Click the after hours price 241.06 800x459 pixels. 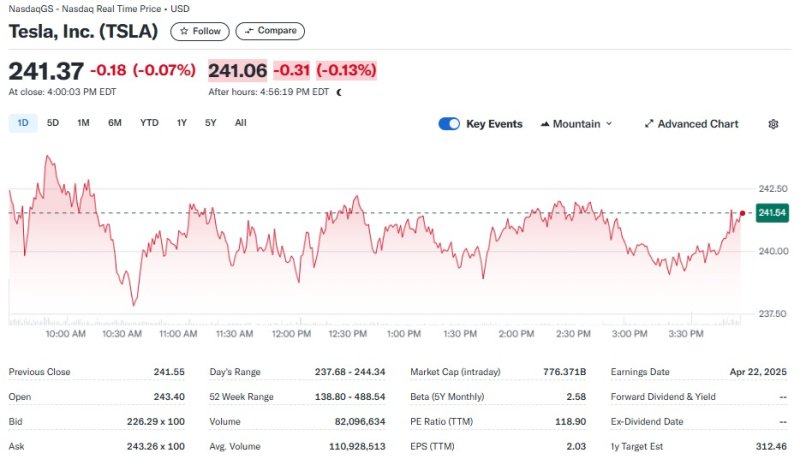coord(237,70)
